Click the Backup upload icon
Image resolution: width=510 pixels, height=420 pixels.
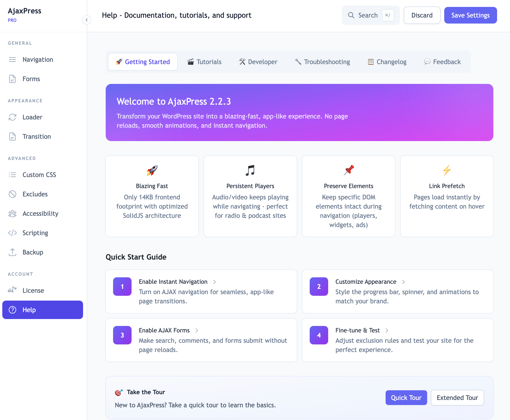[x=12, y=252]
